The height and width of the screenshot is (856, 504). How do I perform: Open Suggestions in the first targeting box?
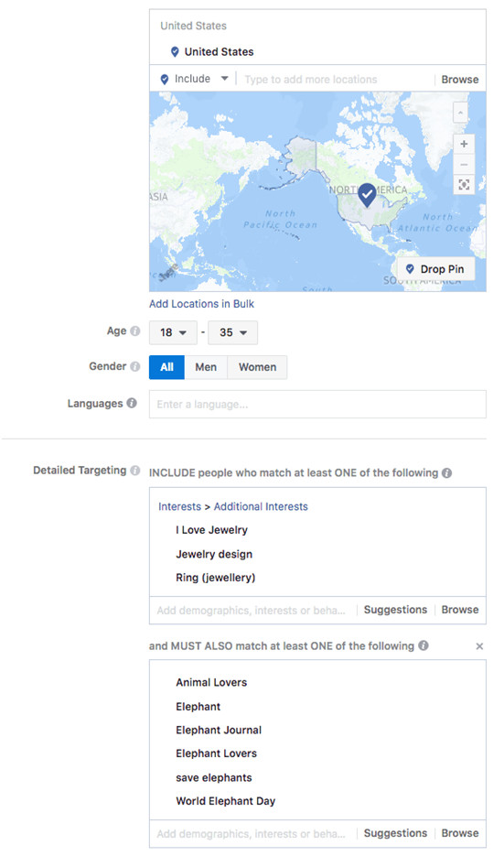395,610
